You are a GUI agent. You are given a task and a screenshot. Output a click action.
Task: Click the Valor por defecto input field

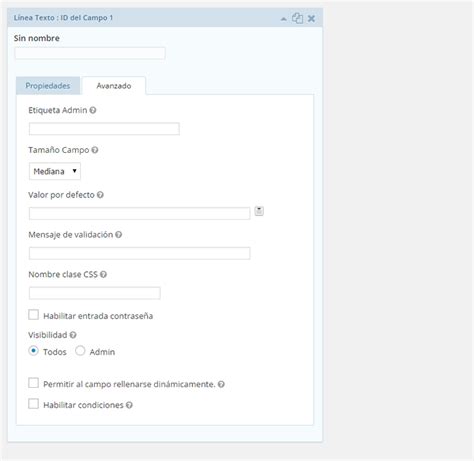tap(139, 213)
